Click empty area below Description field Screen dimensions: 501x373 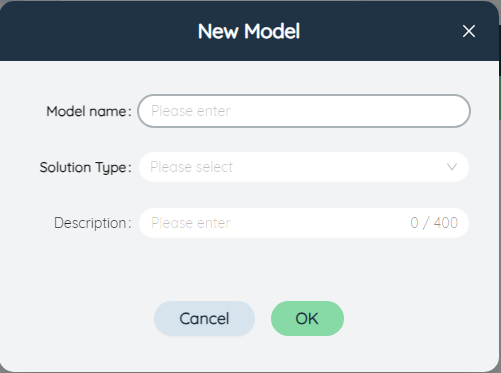pos(304,268)
